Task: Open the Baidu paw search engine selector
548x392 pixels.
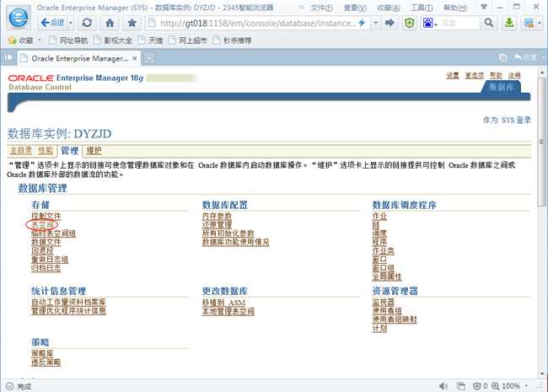Action: tap(430, 23)
